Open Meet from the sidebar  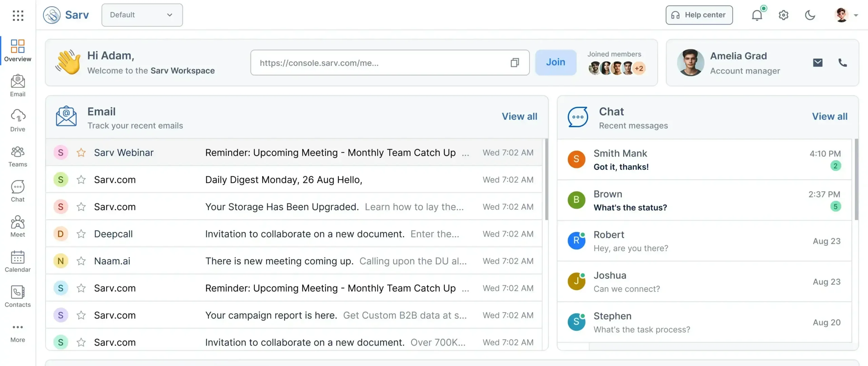click(x=18, y=226)
